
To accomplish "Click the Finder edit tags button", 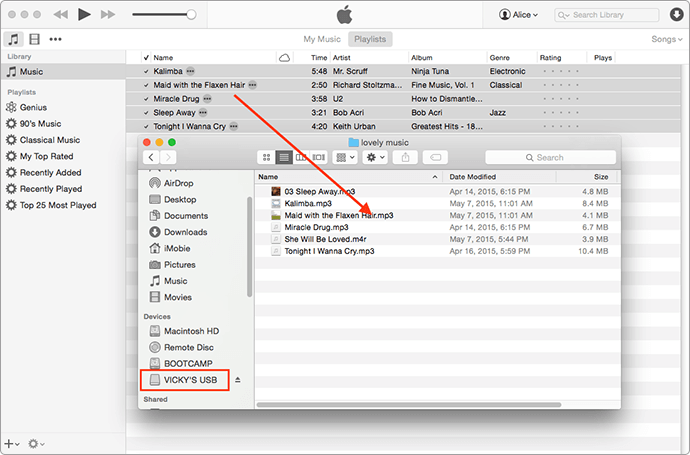I will coord(435,158).
